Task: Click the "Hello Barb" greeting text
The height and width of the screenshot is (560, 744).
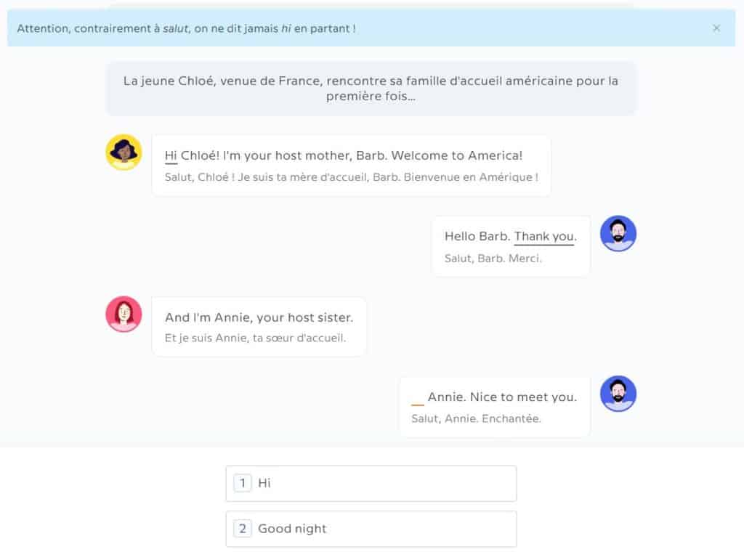Action: pos(476,237)
